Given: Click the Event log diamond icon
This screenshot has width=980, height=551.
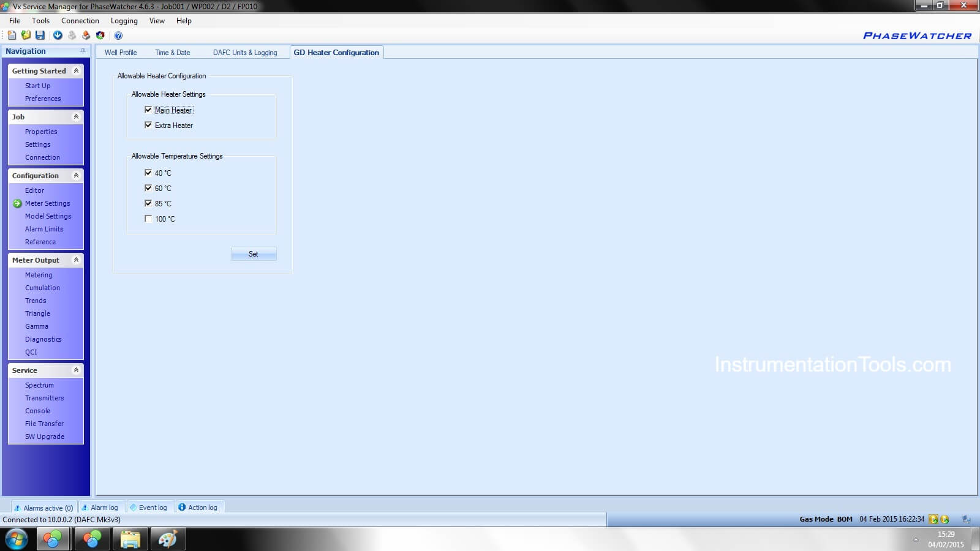Looking at the screenshot, I should tap(133, 507).
